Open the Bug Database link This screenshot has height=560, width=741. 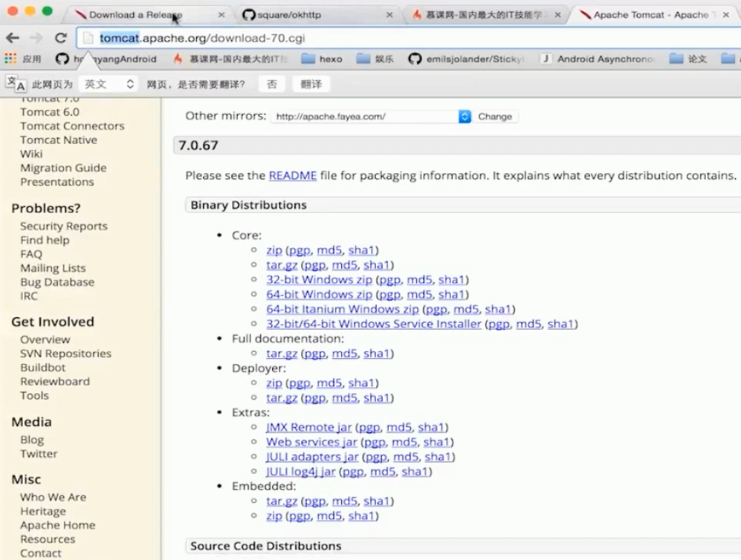click(57, 282)
